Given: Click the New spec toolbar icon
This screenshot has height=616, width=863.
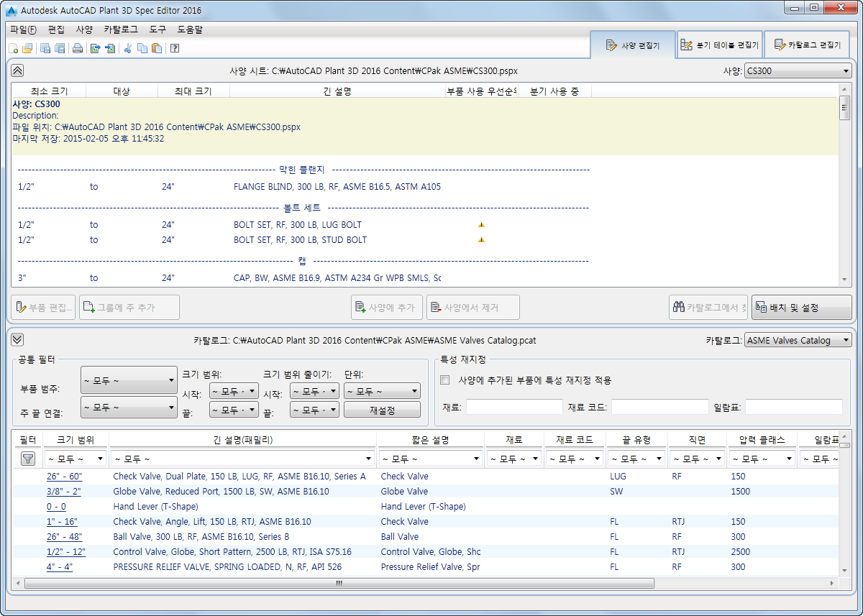Looking at the screenshot, I should 13,49.
